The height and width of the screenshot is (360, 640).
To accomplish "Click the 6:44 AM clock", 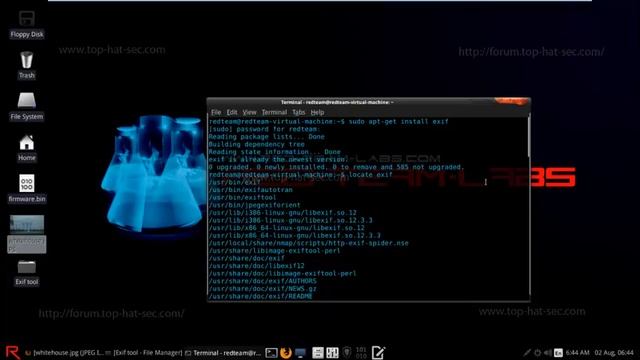I will point(578,353).
